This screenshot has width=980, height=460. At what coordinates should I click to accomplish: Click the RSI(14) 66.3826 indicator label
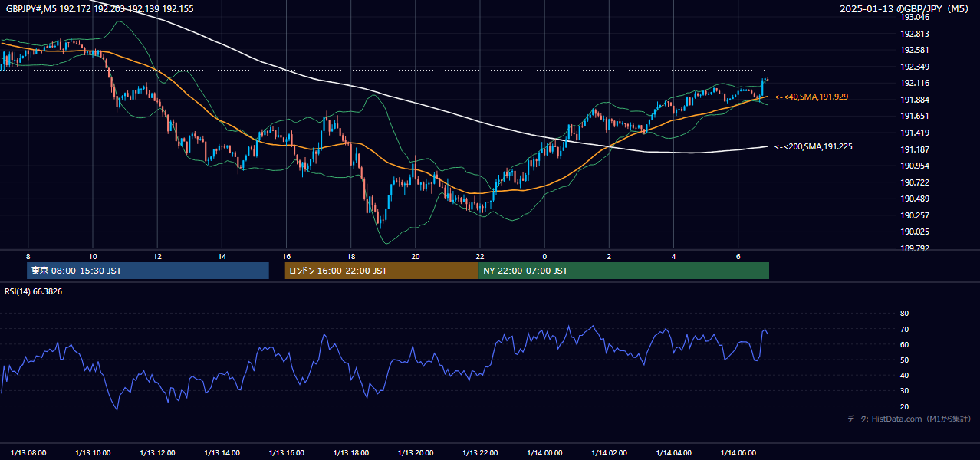[34, 291]
